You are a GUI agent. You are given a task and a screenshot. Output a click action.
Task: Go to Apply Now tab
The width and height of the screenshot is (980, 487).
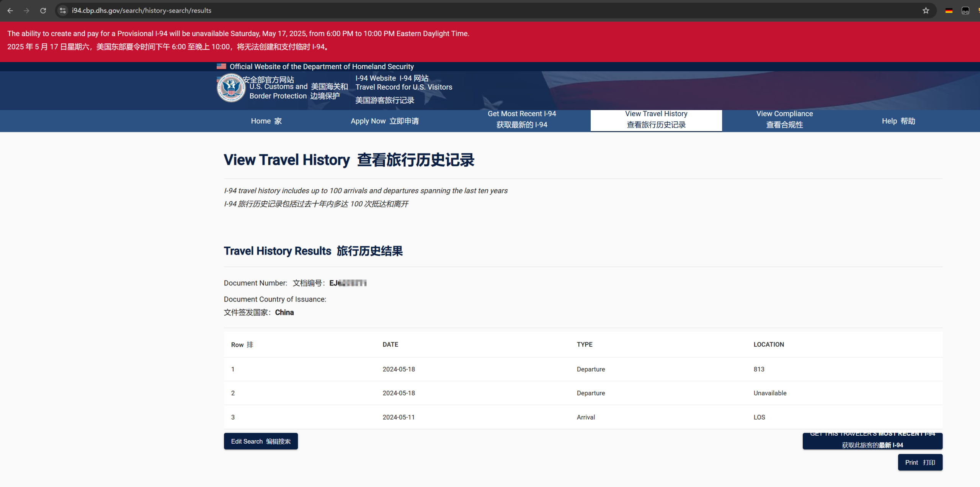coord(384,121)
